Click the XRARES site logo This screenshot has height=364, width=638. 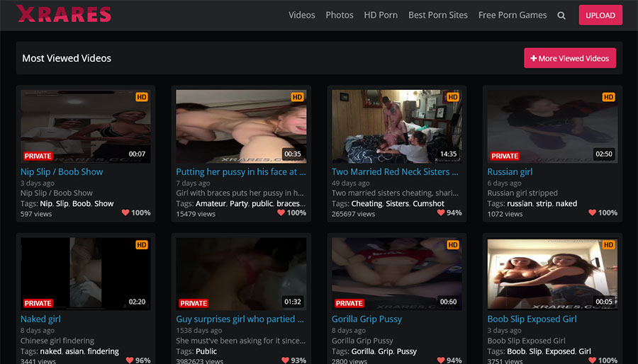click(64, 14)
